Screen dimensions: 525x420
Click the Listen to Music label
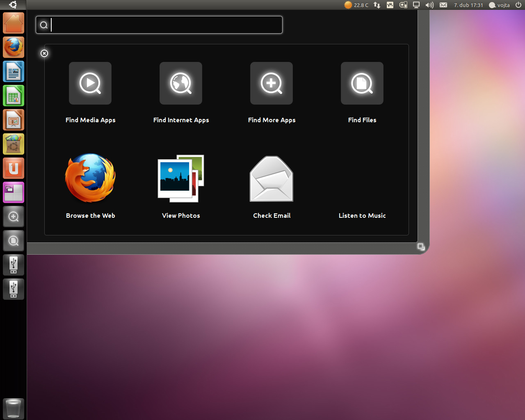(362, 216)
